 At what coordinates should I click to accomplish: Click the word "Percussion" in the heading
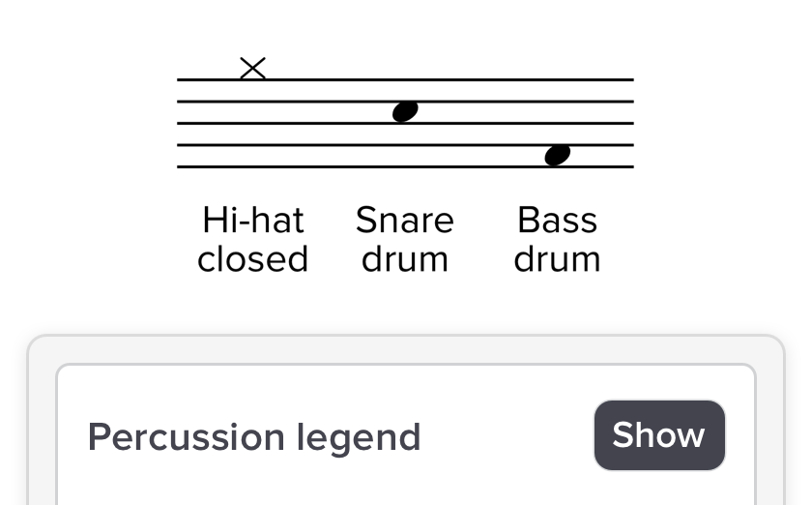[170, 437]
